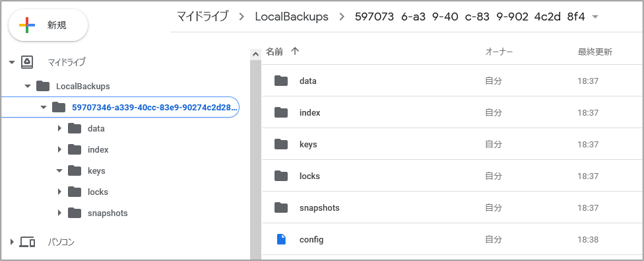644x261 pixels.
Task: Expand the index folder in sidebar
Action: tap(59, 149)
